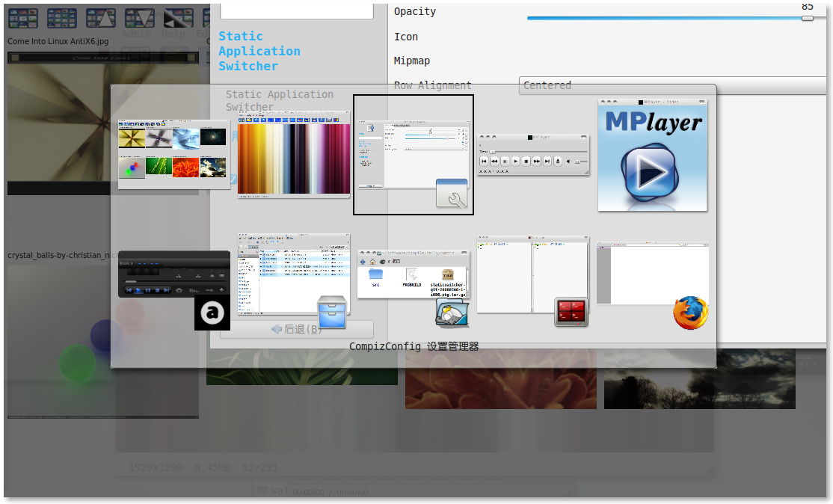The width and height of the screenshot is (833, 504).
Task: Switch to the colorful stripes image viewer thumbnail
Action: 294,155
